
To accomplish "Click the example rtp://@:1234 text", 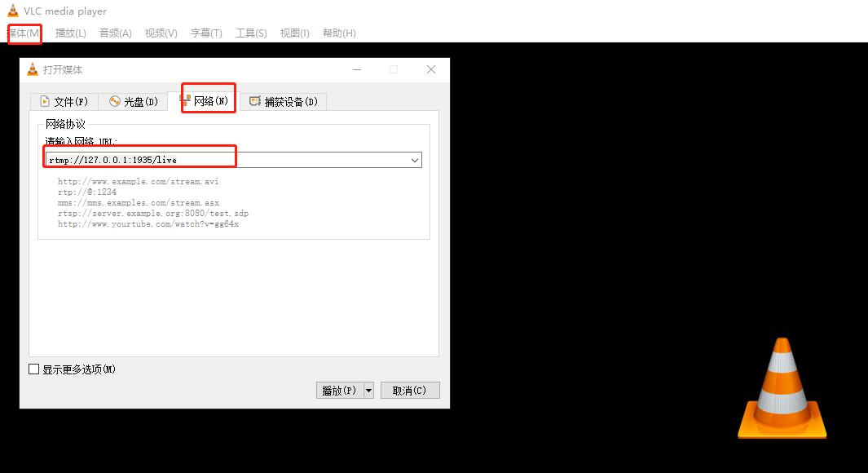I will 87,192.
